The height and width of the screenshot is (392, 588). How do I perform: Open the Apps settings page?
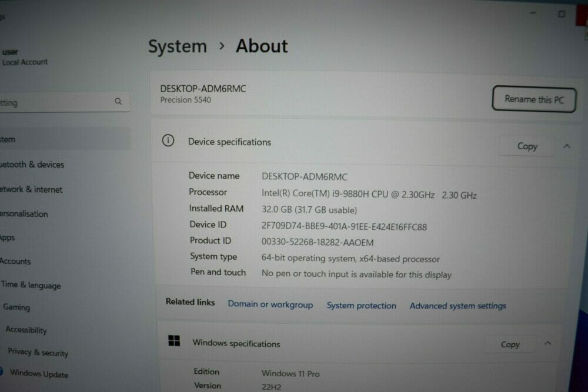8,238
